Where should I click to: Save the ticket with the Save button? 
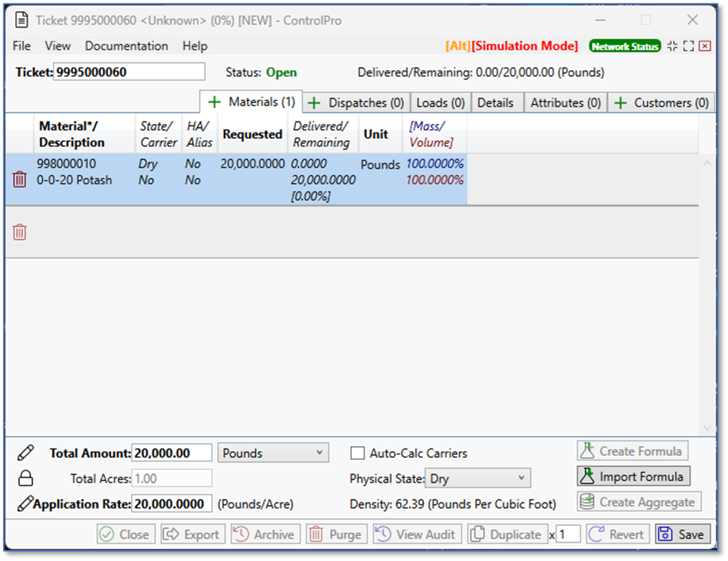(x=683, y=535)
